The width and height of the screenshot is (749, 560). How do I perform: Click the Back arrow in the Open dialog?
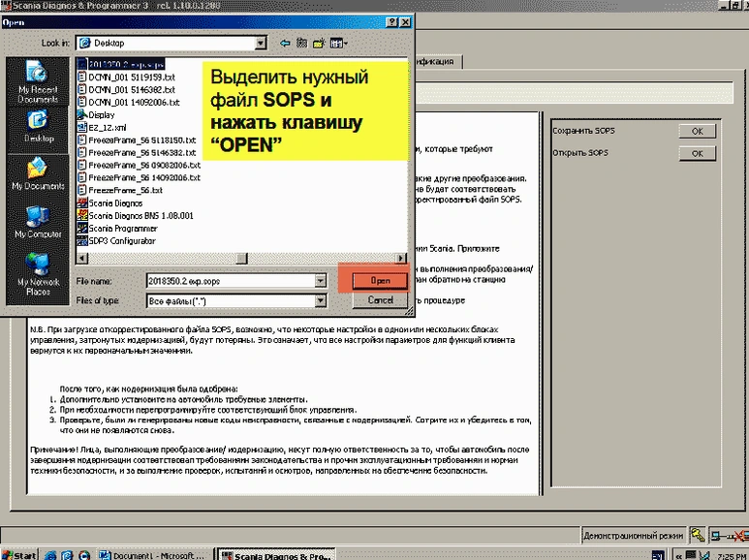(285, 44)
